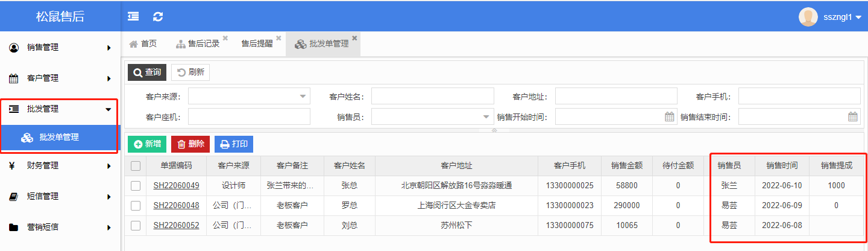Close the 售后记录 tab

tap(225, 38)
